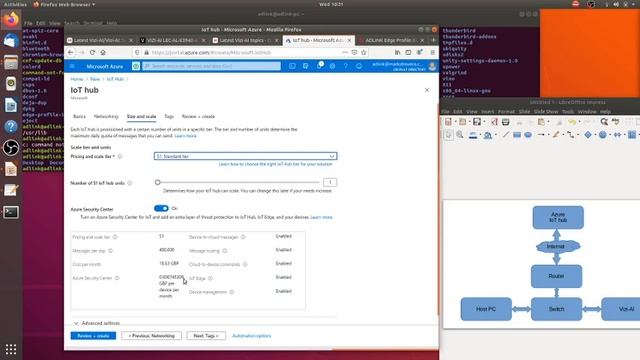This screenshot has width=640, height=360.
Task: Open the Azure directory and subscription filter icon
Action: point(305,66)
